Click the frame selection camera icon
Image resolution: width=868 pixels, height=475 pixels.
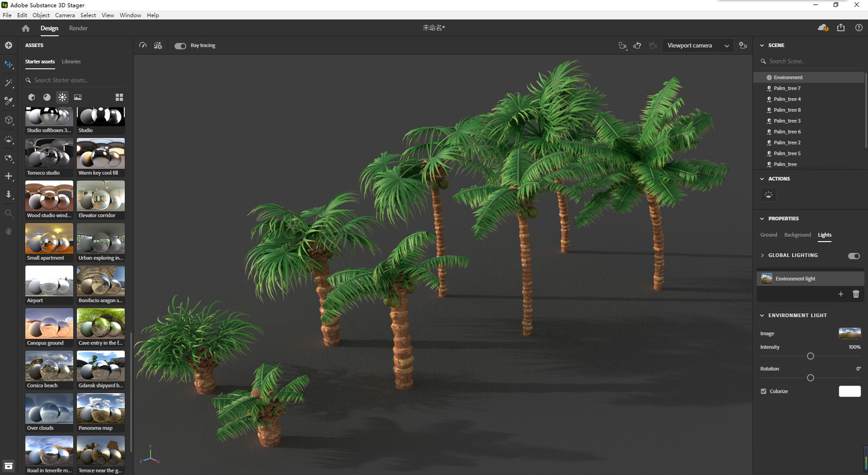[x=623, y=46]
